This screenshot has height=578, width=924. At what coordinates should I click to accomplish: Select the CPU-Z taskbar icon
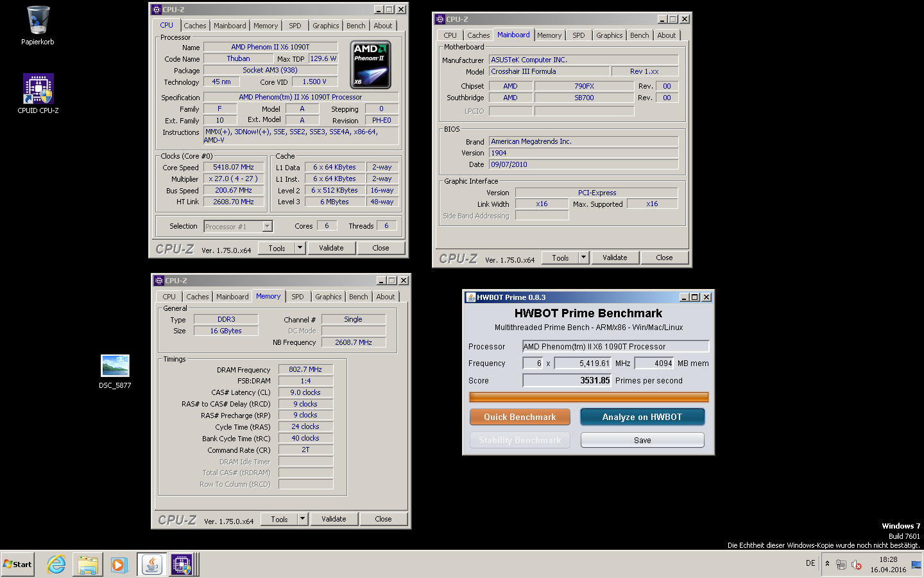click(182, 565)
